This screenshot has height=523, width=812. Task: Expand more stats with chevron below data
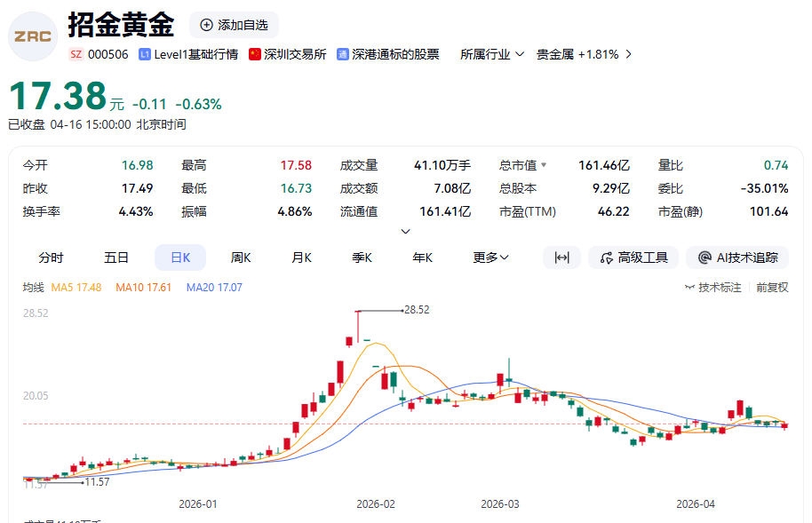[x=406, y=232]
